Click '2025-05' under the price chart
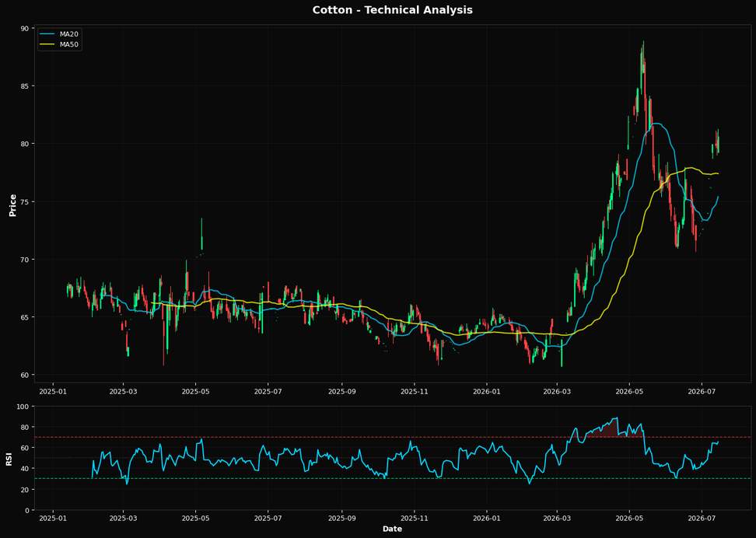This screenshot has height=538, width=756. 196,391
